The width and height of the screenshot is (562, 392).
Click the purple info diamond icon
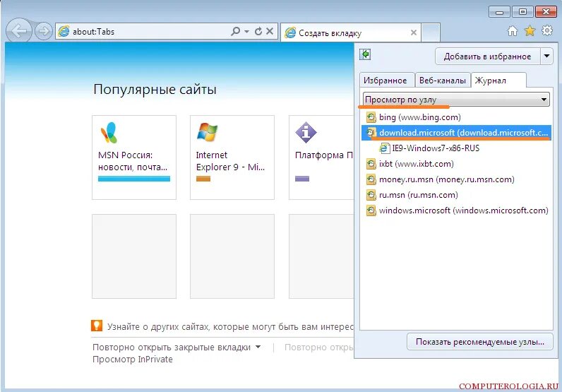[306, 132]
